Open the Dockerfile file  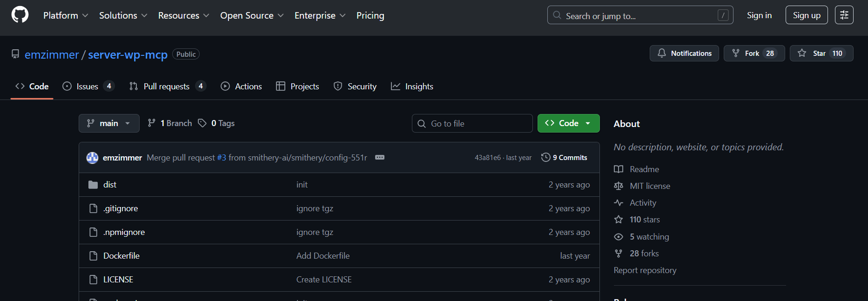(121, 256)
